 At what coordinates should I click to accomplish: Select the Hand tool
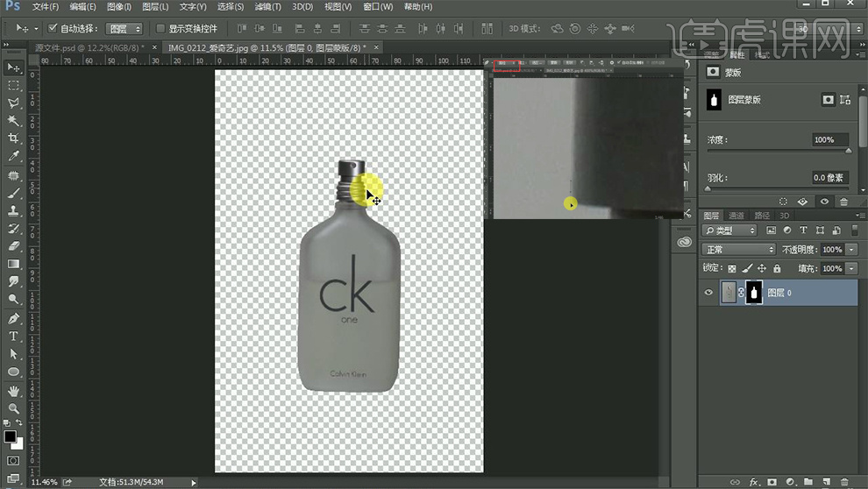(x=13, y=391)
